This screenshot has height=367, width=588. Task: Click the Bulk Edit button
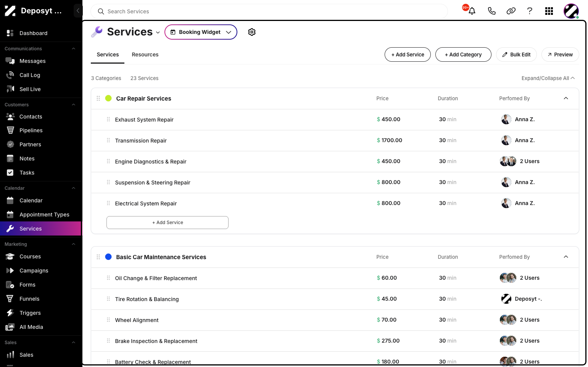(516, 54)
